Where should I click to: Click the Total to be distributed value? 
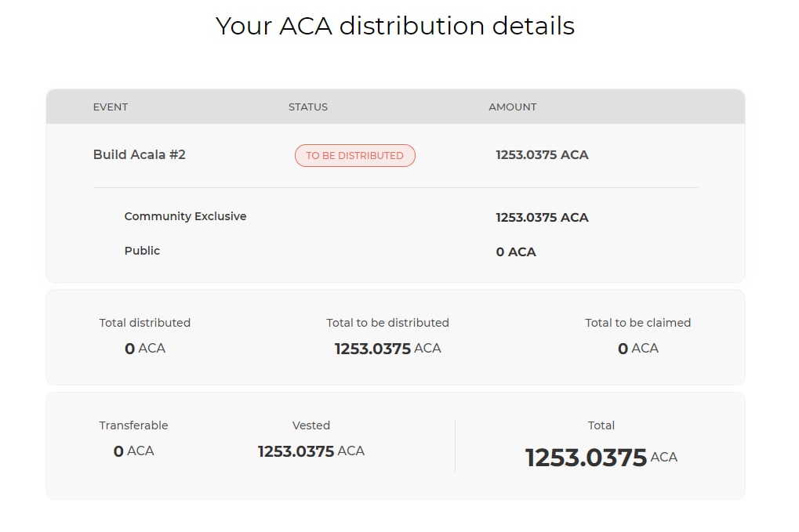click(x=387, y=348)
